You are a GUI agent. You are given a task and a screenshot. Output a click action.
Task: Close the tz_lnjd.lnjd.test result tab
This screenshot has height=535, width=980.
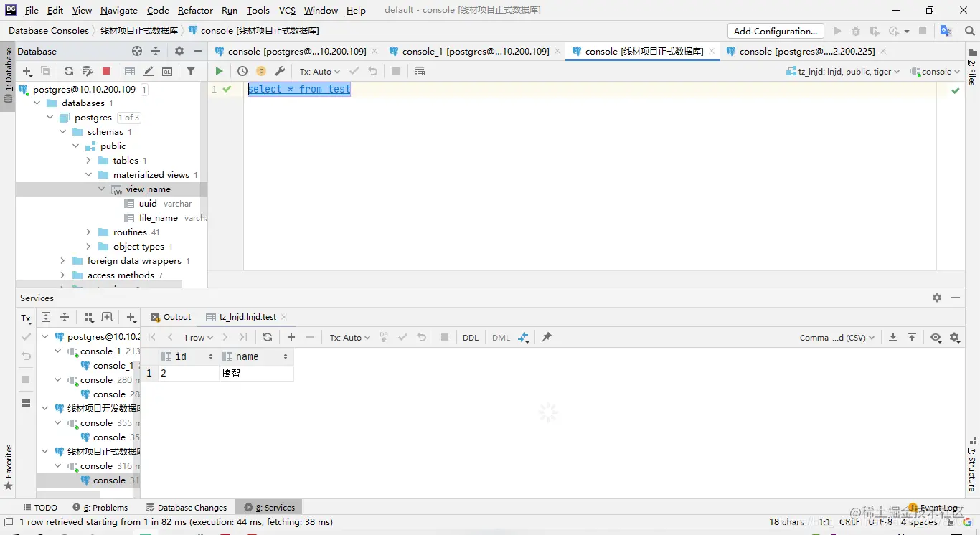tap(284, 317)
